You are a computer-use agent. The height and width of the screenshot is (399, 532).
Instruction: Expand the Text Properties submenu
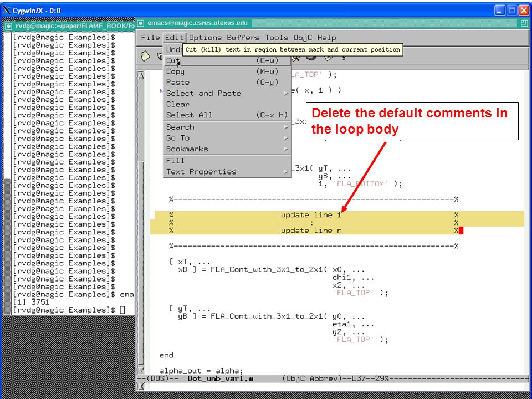(227, 172)
